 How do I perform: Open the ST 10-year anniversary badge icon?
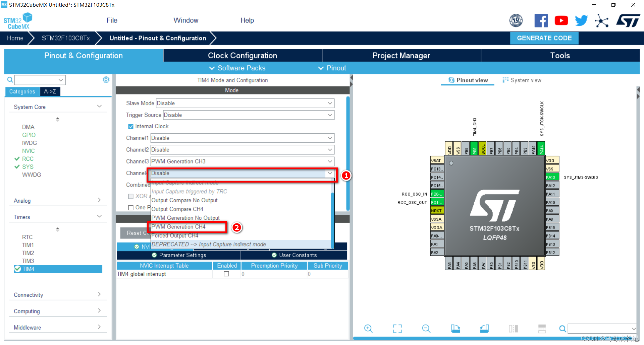coord(516,21)
